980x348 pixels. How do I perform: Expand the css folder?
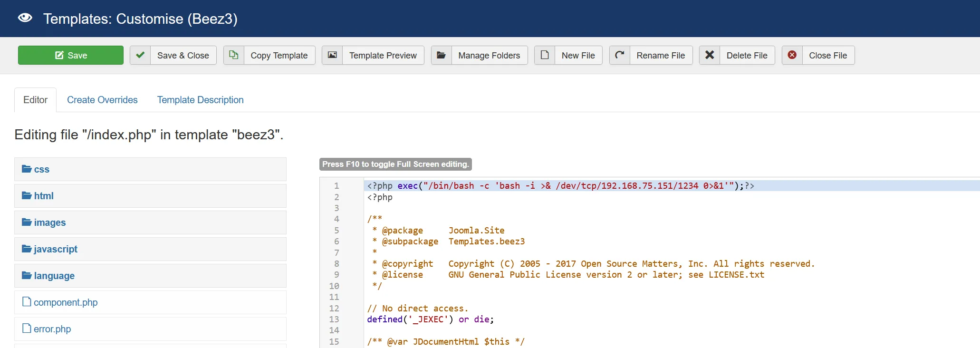tap(150, 169)
